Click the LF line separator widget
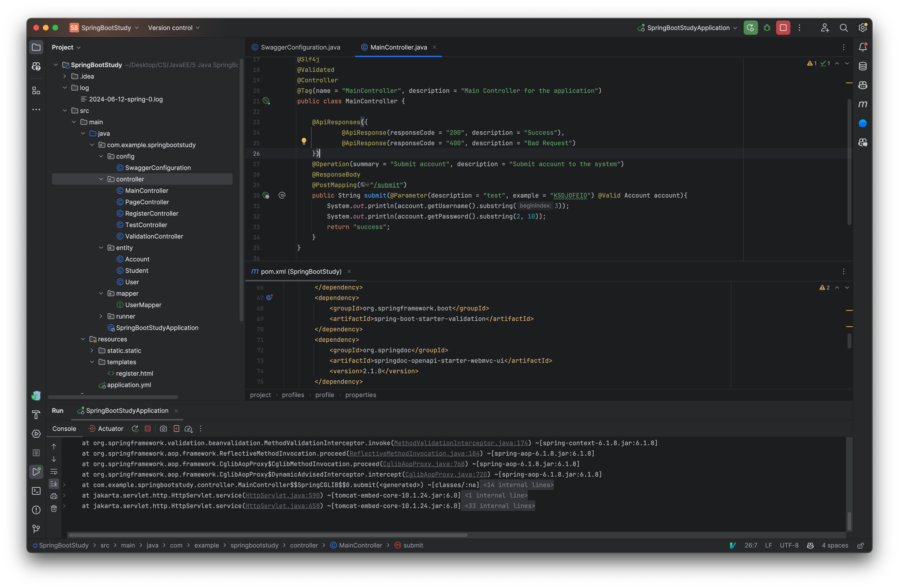Viewport: 899px width, 588px height. pyautogui.click(x=768, y=545)
